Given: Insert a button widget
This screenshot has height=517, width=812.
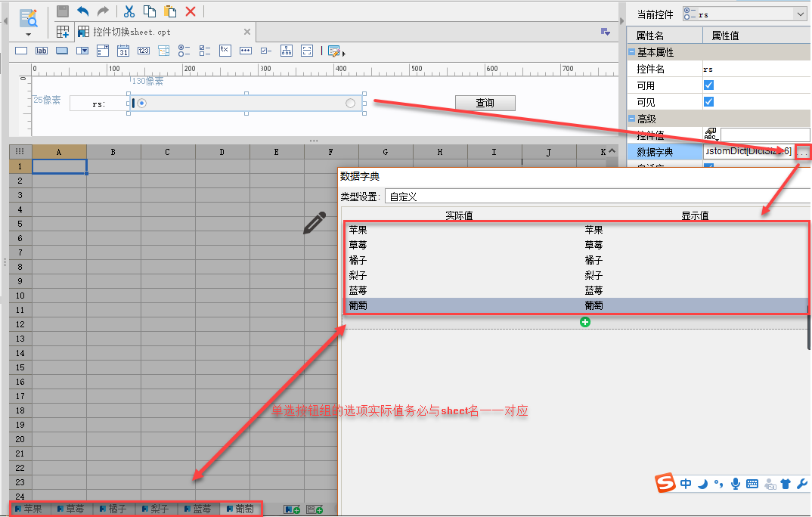Looking at the screenshot, I should tap(62, 51).
